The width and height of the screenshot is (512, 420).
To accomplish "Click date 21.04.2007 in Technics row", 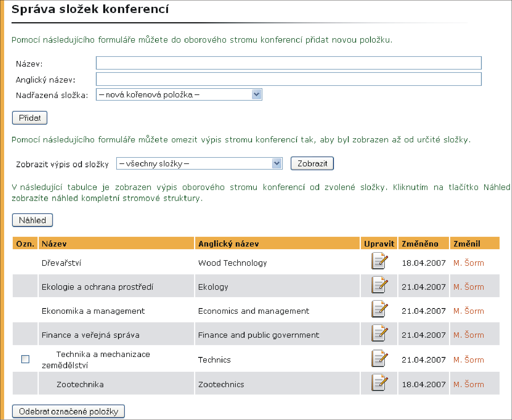I will (424, 360).
